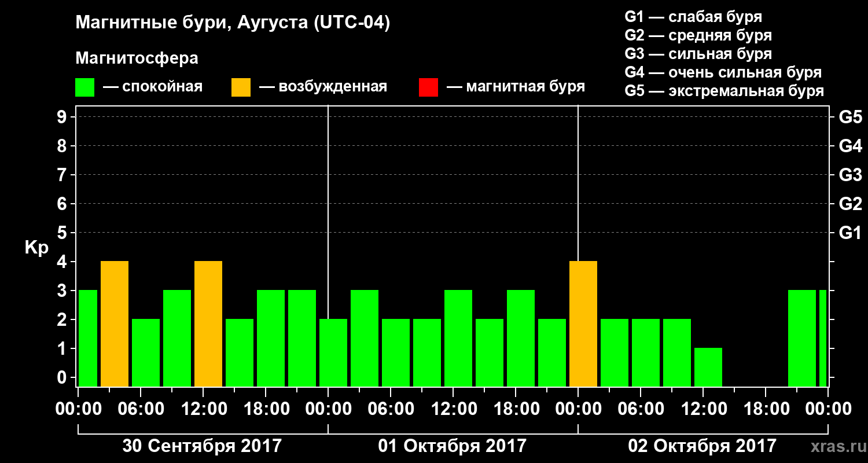Click the orange bar at 12:00 on 30 Сентября
The image size is (868, 463).
(208, 324)
